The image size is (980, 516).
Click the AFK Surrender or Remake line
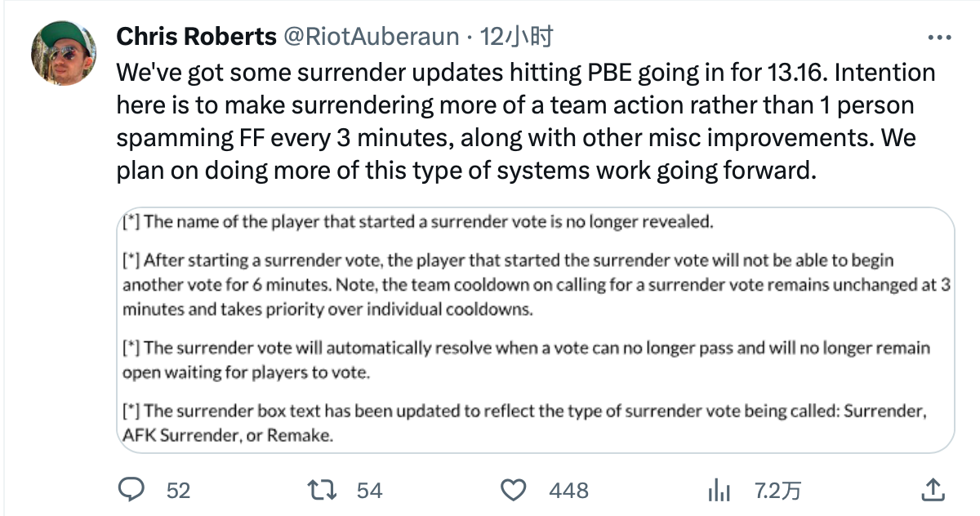228,435
